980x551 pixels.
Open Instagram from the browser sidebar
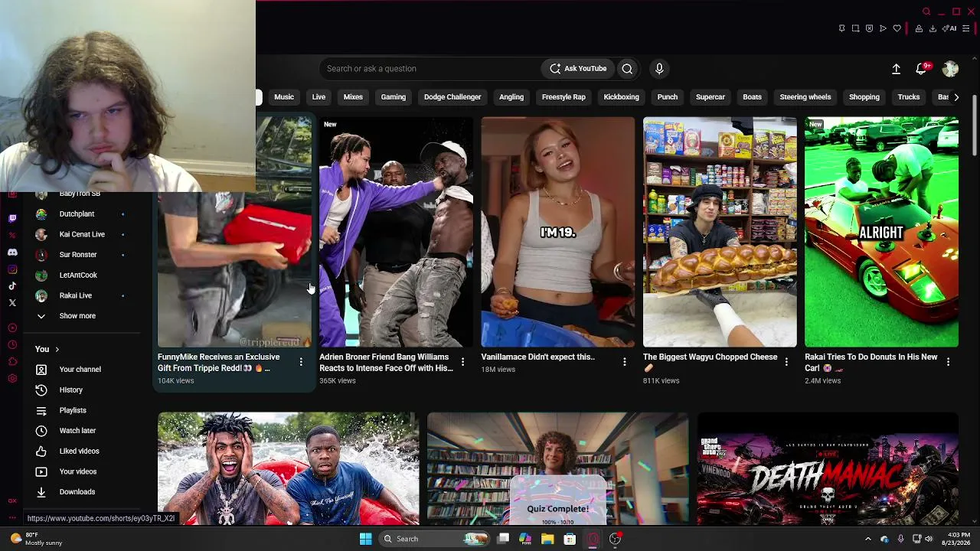tap(12, 269)
